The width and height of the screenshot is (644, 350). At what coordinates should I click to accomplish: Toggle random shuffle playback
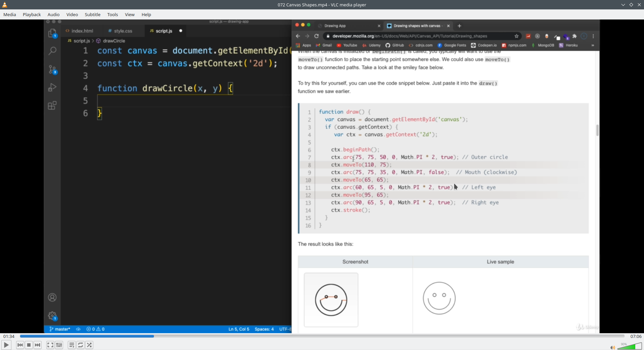89,345
